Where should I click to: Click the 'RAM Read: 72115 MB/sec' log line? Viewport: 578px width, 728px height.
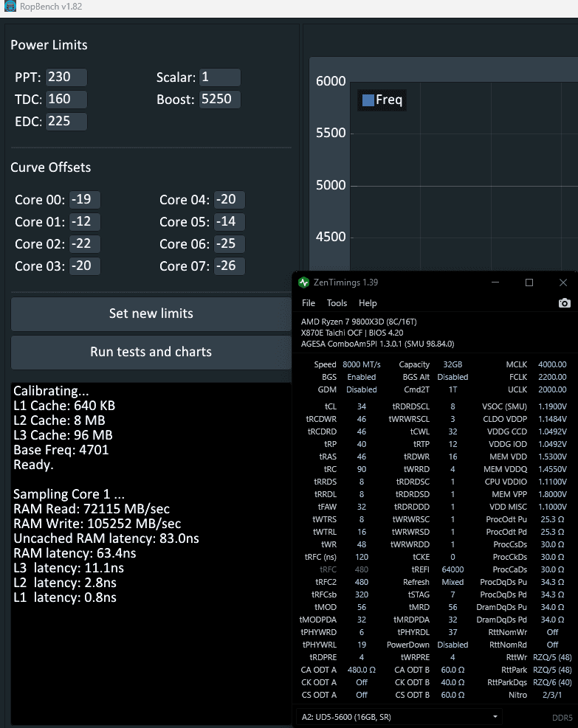92,509
